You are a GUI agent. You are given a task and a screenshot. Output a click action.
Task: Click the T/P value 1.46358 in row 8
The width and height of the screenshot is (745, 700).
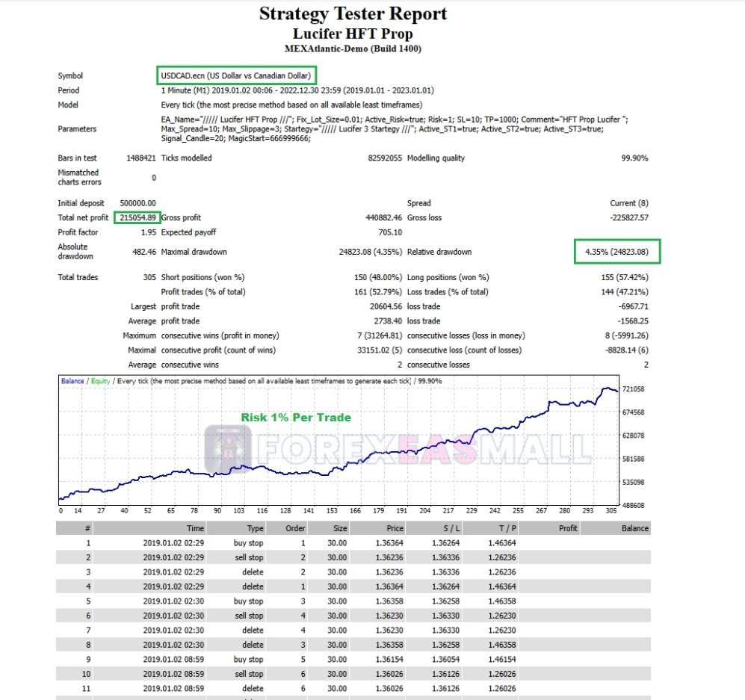[x=502, y=645]
